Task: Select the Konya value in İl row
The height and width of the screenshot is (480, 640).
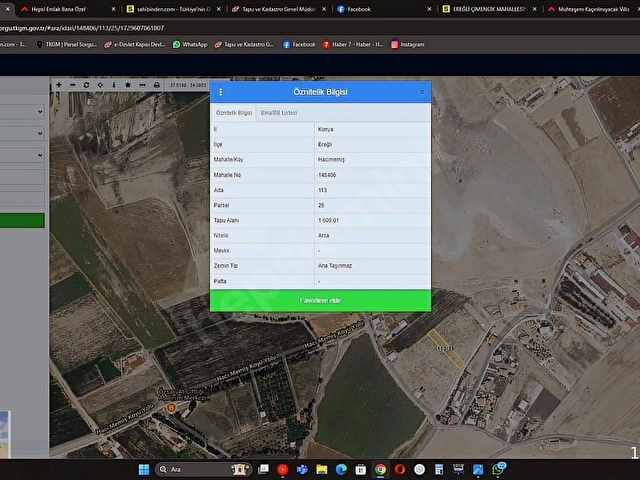Action: coord(325,129)
